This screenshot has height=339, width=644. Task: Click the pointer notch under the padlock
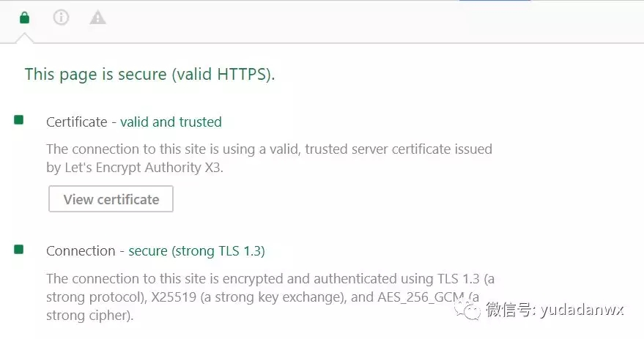point(25,38)
